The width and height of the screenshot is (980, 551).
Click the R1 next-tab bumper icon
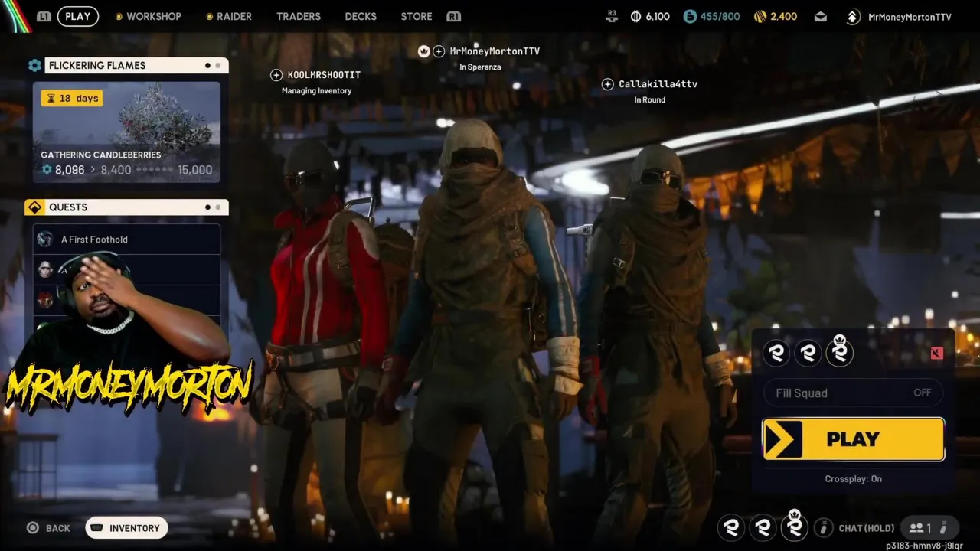(453, 16)
